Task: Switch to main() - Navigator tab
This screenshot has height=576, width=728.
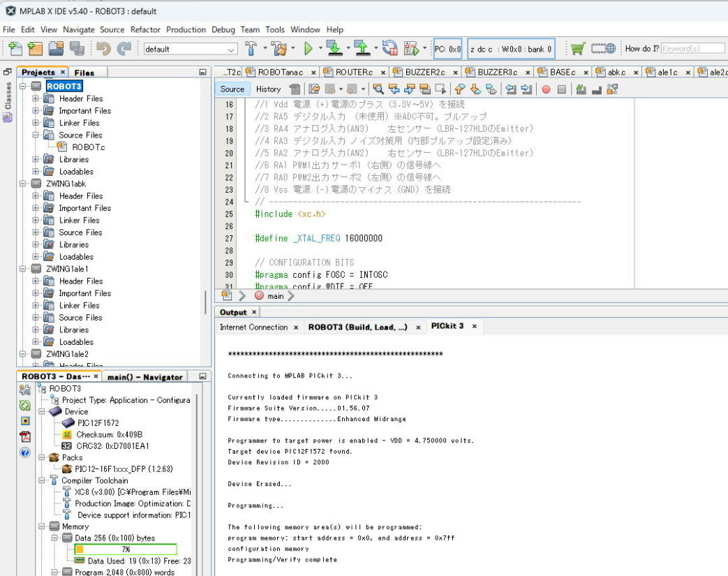Action: [145, 377]
